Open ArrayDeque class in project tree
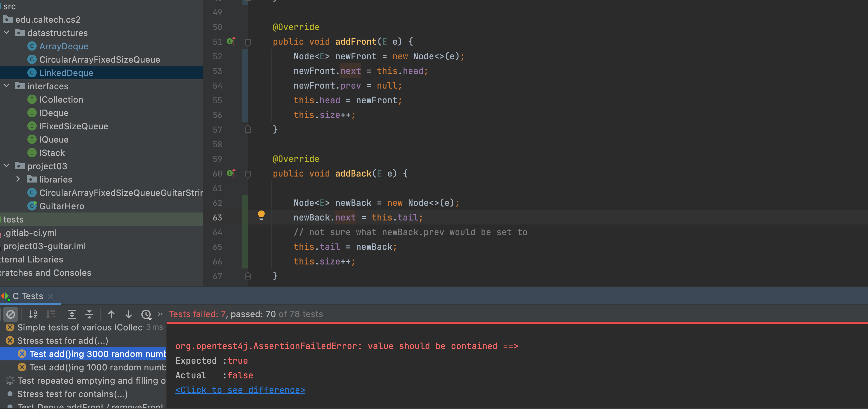Image resolution: width=868 pixels, height=409 pixels. pos(63,46)
